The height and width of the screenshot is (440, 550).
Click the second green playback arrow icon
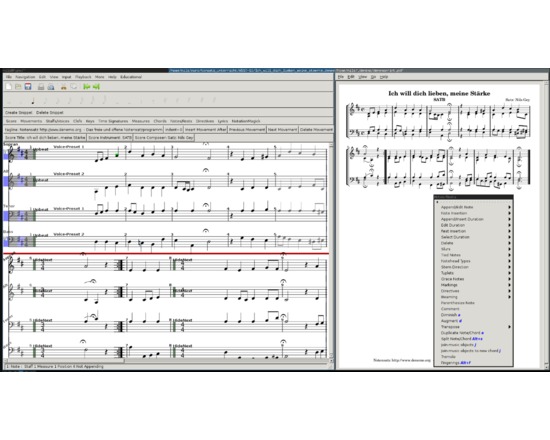pos(96,87)
